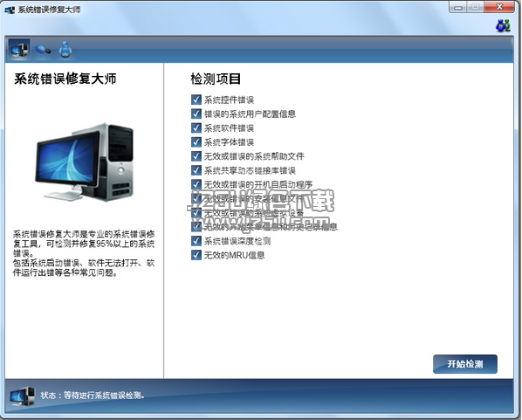
Task: Open the mouse tool toolbar icon
Action: [42, 50]
